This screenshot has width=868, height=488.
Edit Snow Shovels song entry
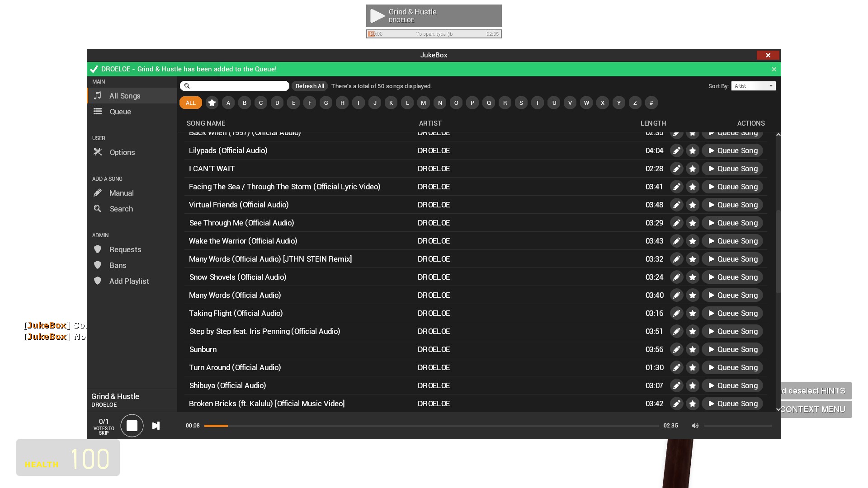(x=676, y=277)
